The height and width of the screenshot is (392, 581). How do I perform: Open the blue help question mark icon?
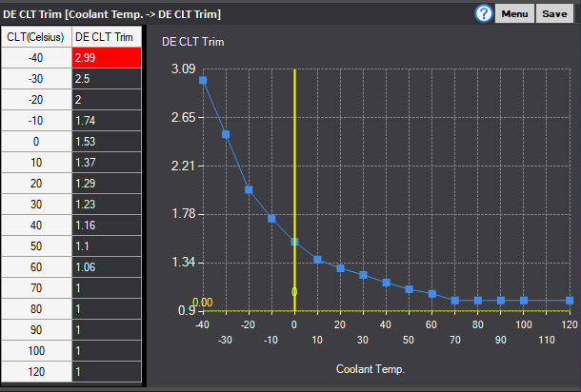pos(484,13)
